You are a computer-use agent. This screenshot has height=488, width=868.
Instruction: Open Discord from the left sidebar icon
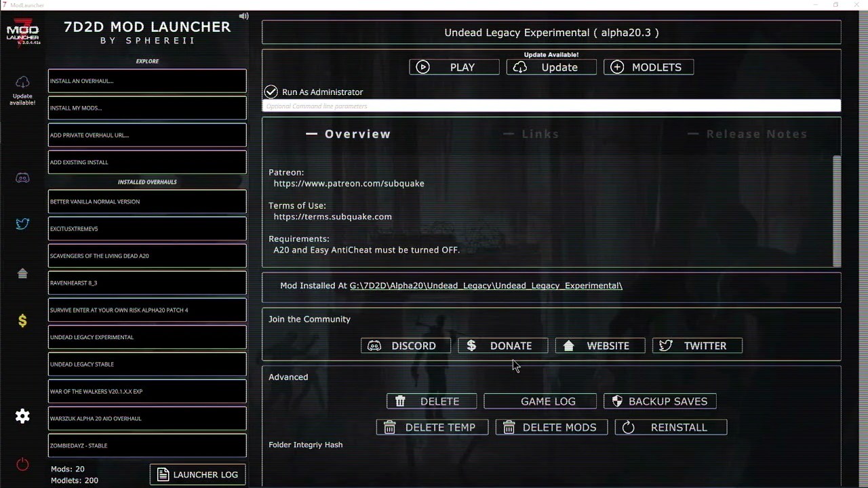[22, 178]
